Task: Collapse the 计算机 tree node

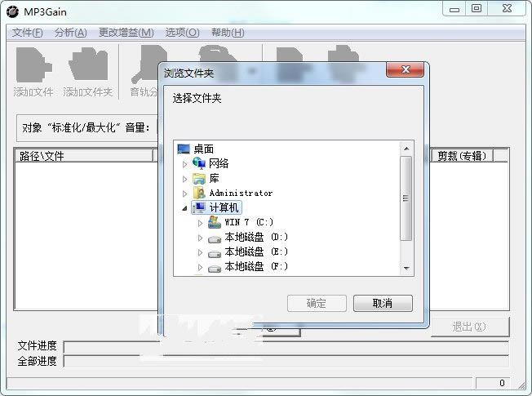Action: (184, 208)
